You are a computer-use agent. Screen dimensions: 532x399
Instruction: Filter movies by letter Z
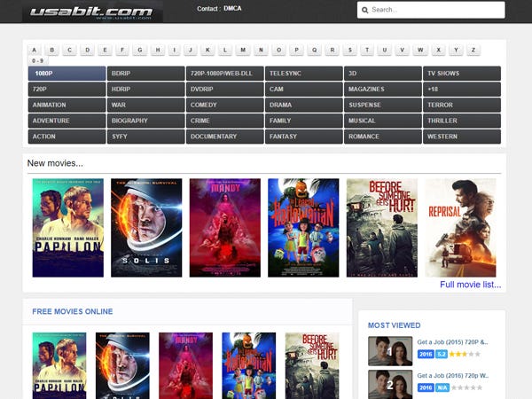pos(473,50)
